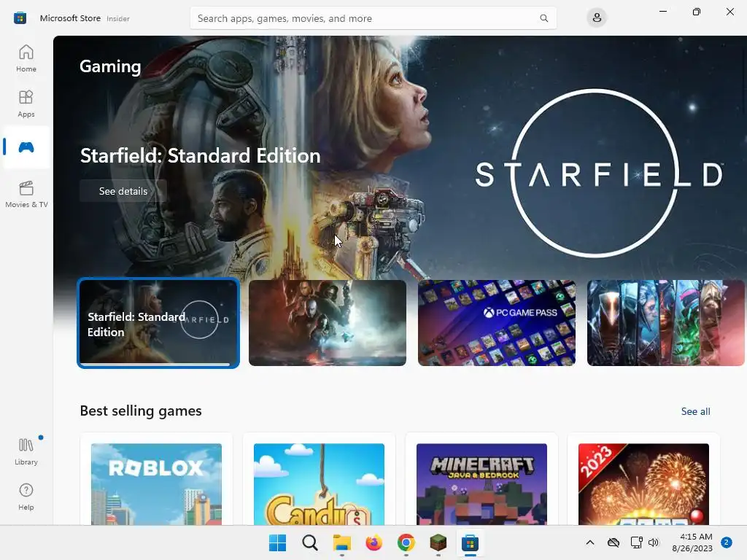Click the Insider label in title bar
The width and height of the screenshot is (747, 560).
coord(117,18)
